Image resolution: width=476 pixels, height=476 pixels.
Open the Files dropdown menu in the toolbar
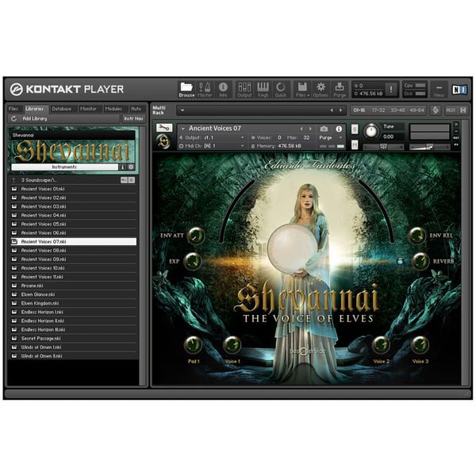tap(302, 90)
